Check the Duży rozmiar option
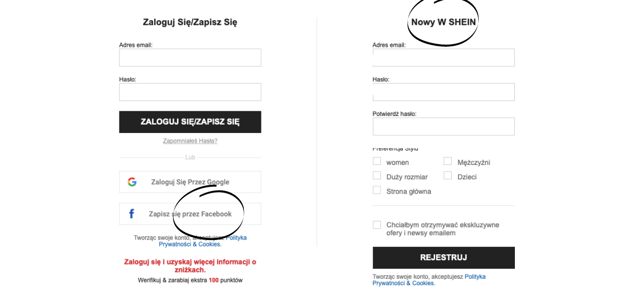644x290 pixels. point(377,176)
